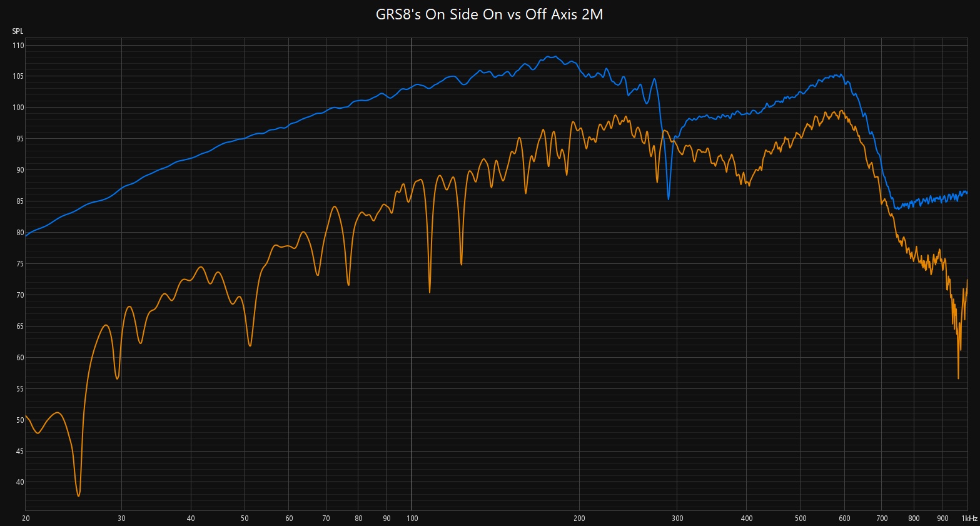Click the 500 Hz frequency axis label
This screenshot has width=980, height=526.
801,518
